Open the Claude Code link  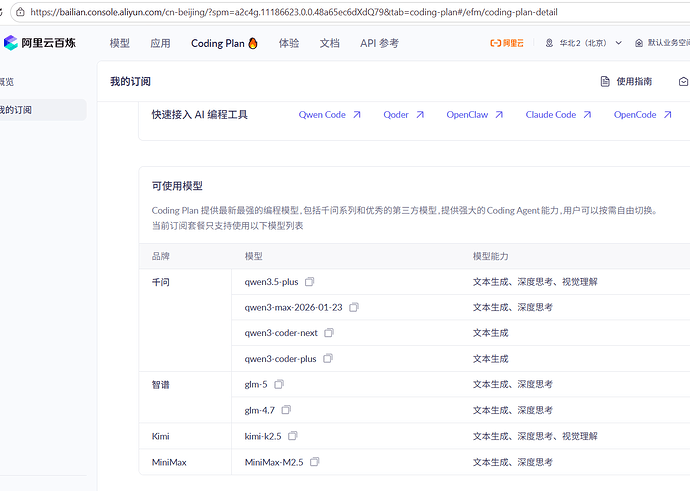tap(558, 115)
